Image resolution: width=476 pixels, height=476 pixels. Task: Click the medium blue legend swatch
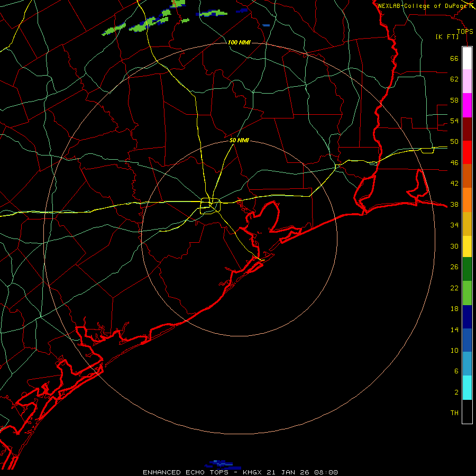tap(467, 340)
